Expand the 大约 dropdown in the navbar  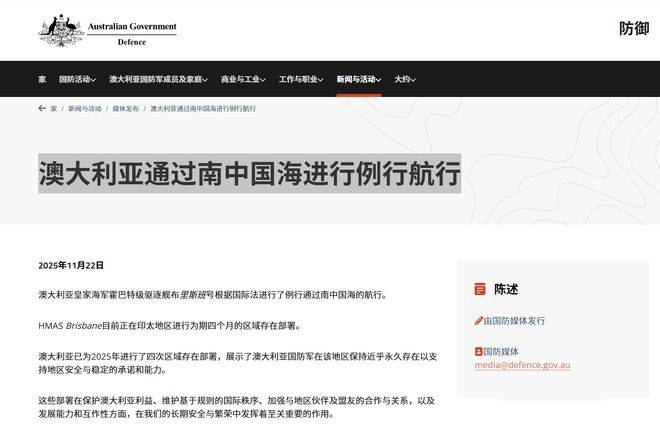404,79
